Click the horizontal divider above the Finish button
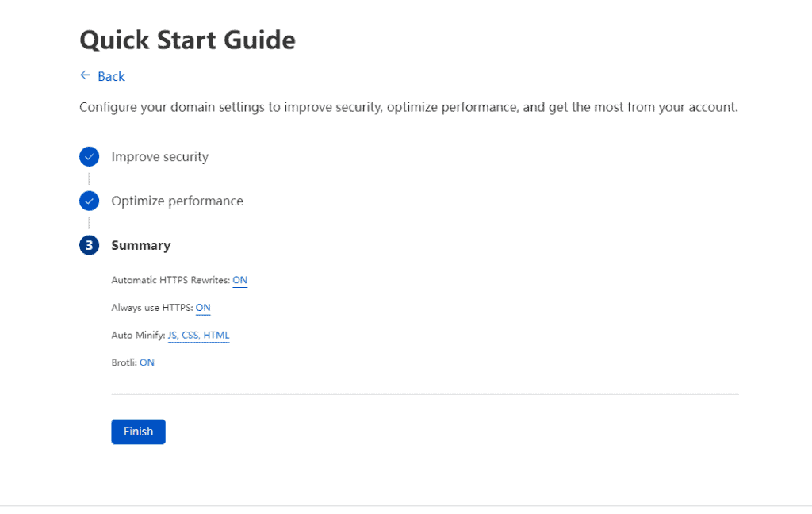Image resolution: width=812 pixels, height=514 pixels. point(424,394)
